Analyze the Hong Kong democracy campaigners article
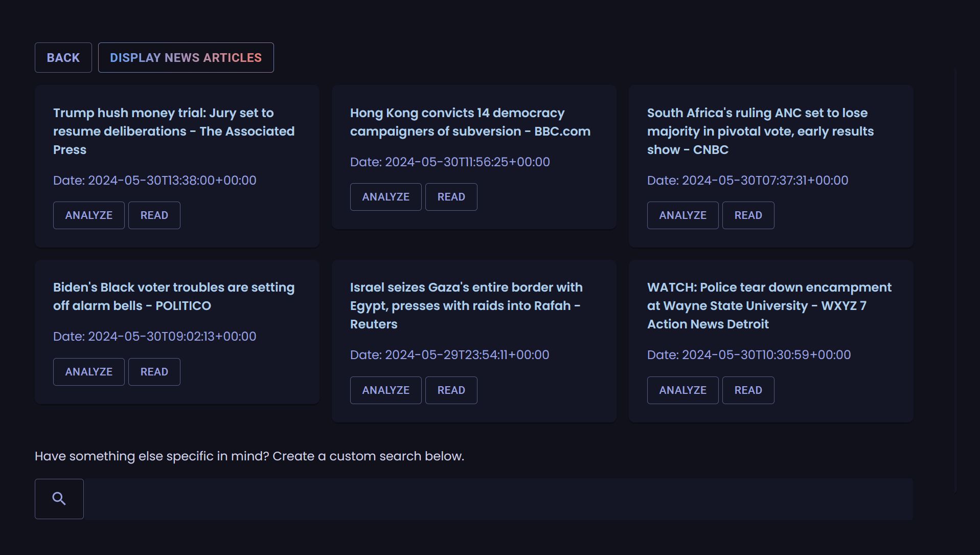The height and width of the screenshot is (555, 980). click(x=386, y=197)
